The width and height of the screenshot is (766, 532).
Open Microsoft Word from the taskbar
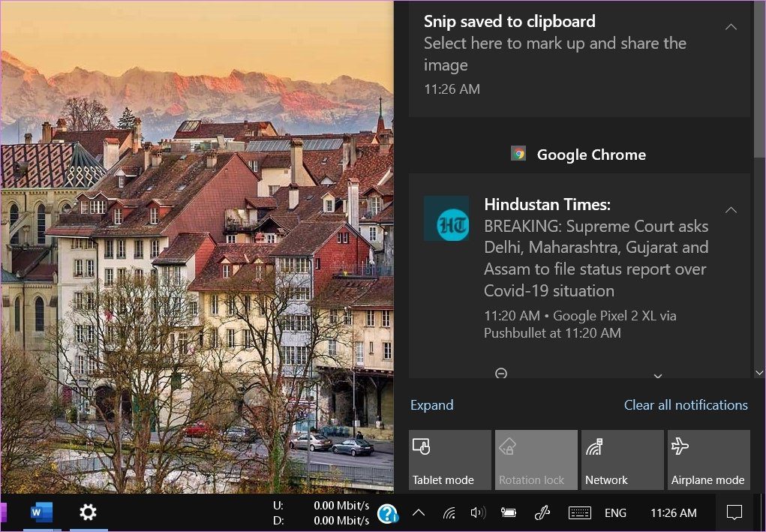pyautogui.click(x=41, y=512)
